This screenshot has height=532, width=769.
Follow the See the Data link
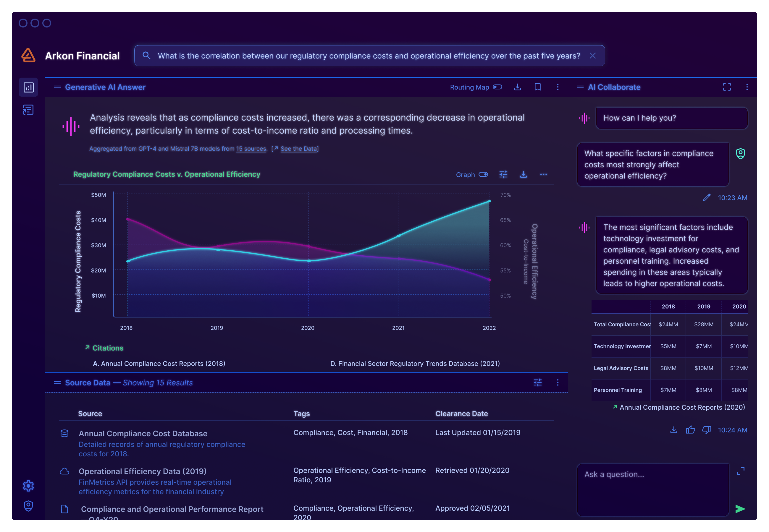pos(299,149)
